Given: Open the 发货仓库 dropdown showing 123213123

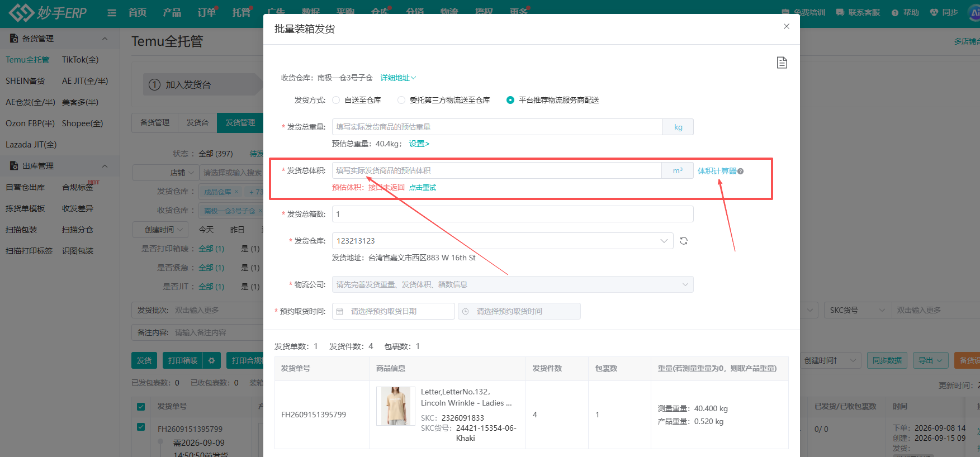Looking at the screenshot, I should [x=503, y=241].
